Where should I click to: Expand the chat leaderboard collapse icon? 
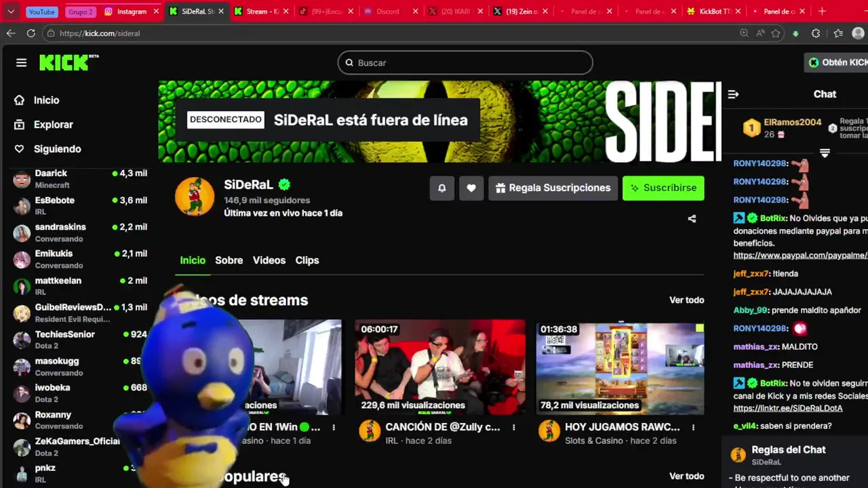click(x=825, y=153)
